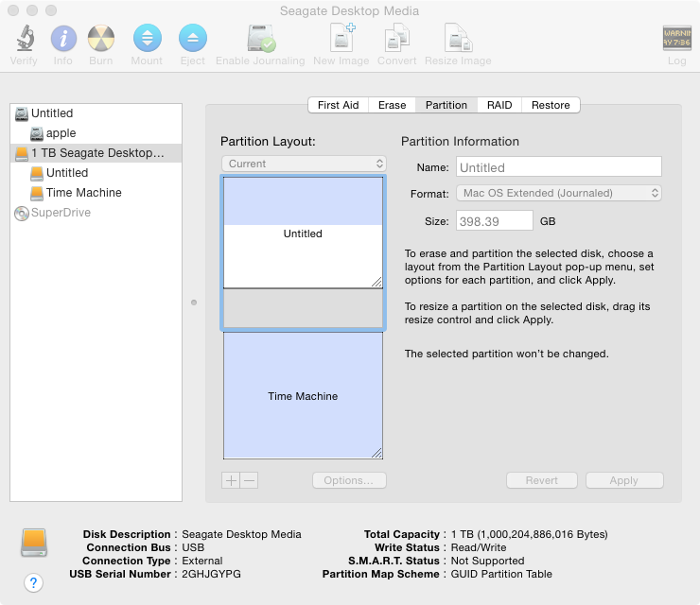This screenshot has height=605, width=700.
Task: Switch to the Partition tab
Action: [446, 105]
